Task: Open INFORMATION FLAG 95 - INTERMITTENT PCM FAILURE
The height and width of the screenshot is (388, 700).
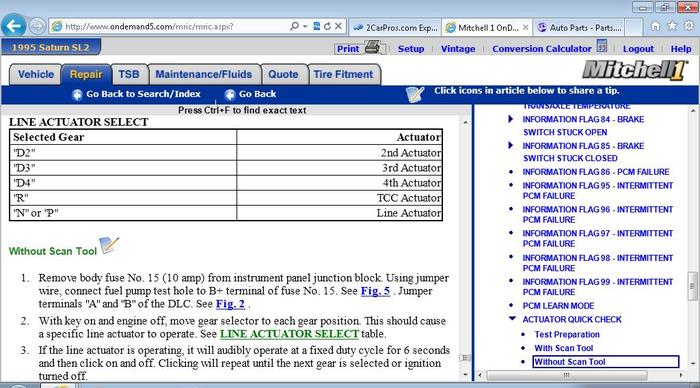Action: pos(597,191)
